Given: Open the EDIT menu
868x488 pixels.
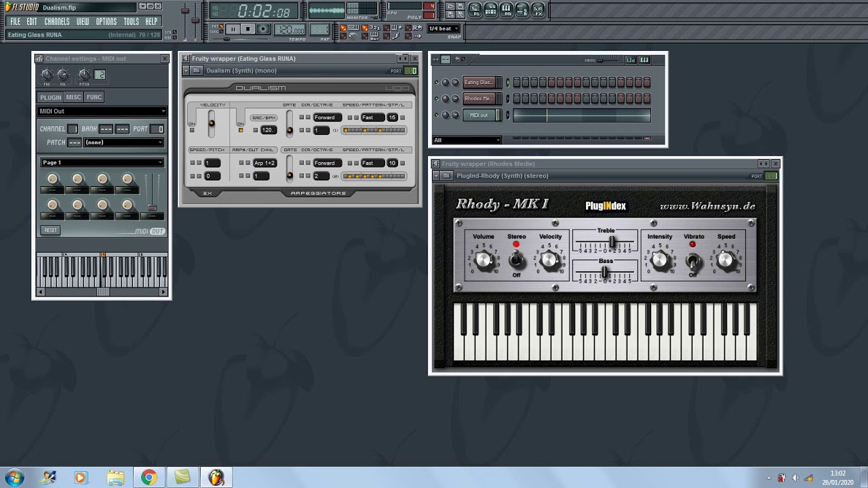Looking at the screenshot, I should [32, 22].
